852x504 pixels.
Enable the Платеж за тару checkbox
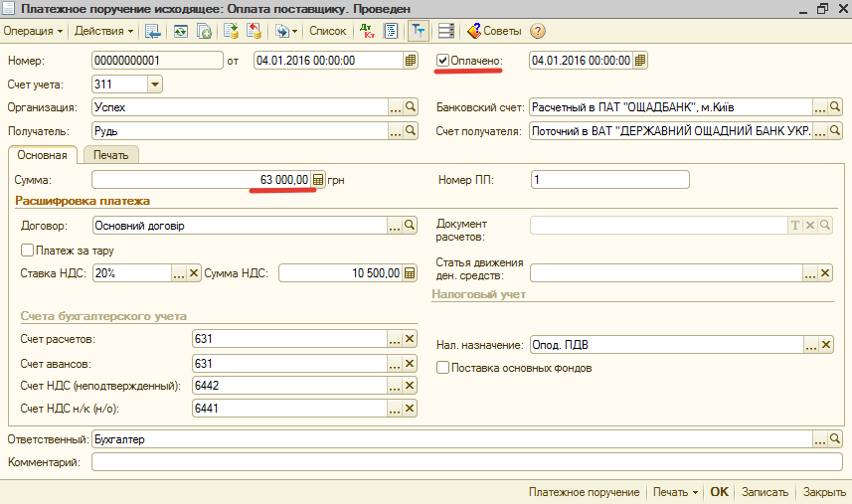pyautogui.click(x=27, y=251)
